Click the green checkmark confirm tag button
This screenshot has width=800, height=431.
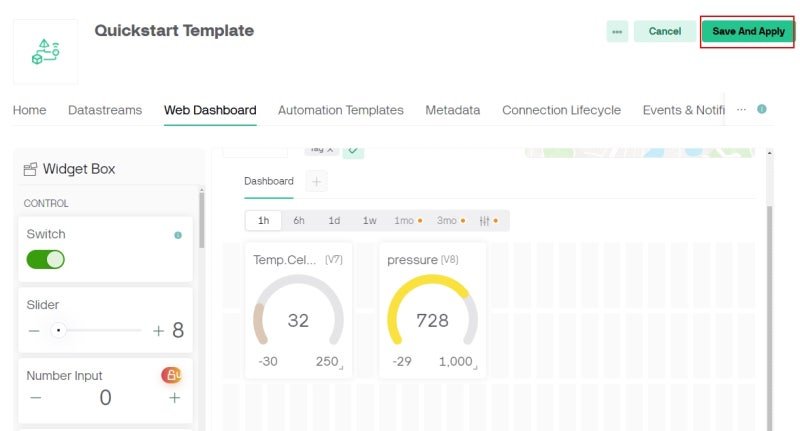353,151
